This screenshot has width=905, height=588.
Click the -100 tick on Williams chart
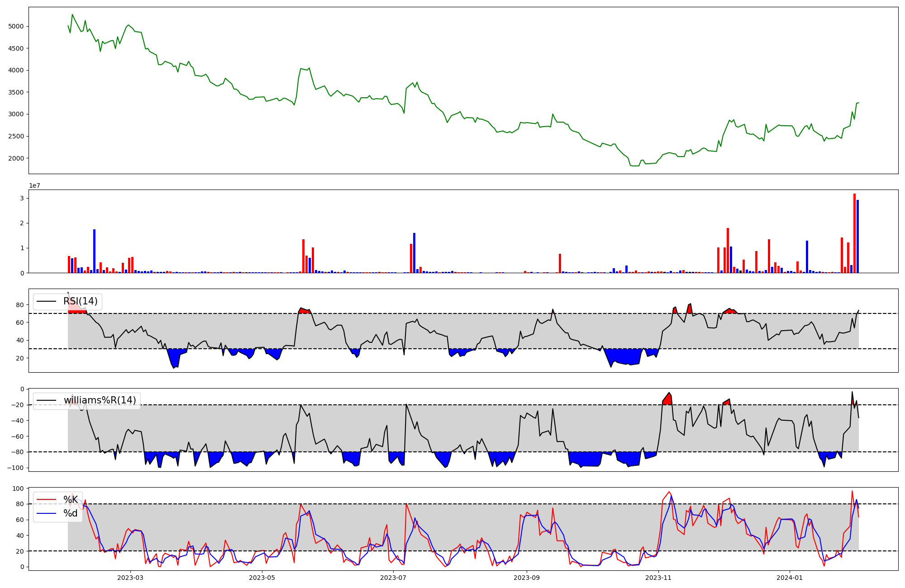tap(16, 468)
